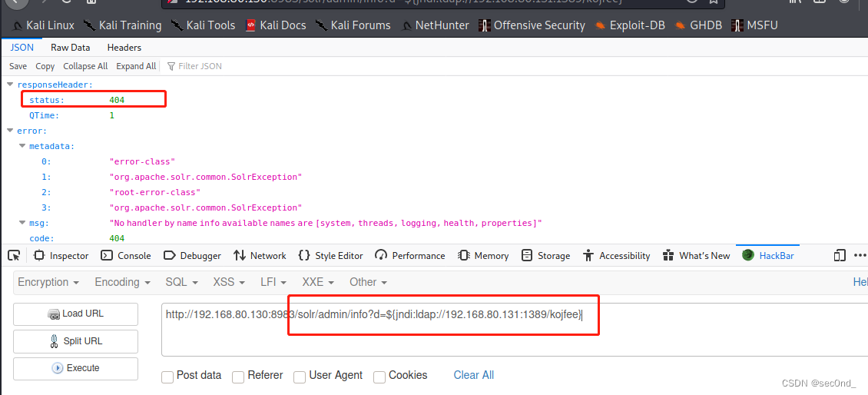This screenshot has height=395, width=868.
Task: Click inside the HackBar URL textarea
Action: coord(514,330)
